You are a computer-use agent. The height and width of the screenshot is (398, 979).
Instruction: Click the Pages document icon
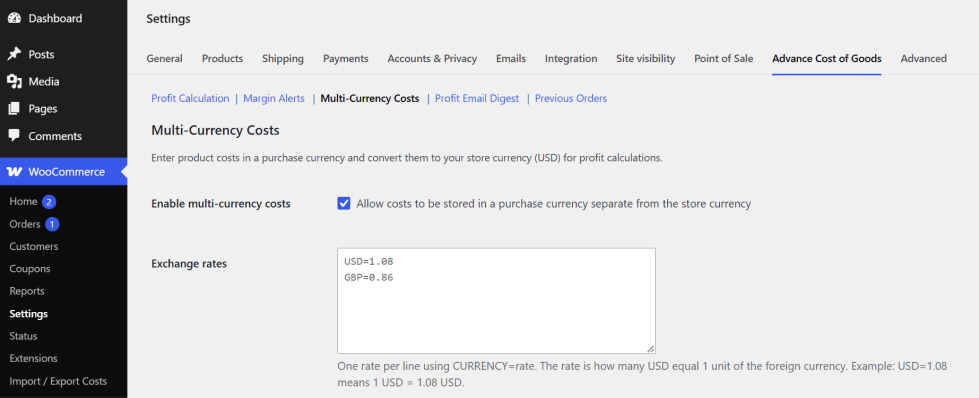coord(14,109)
